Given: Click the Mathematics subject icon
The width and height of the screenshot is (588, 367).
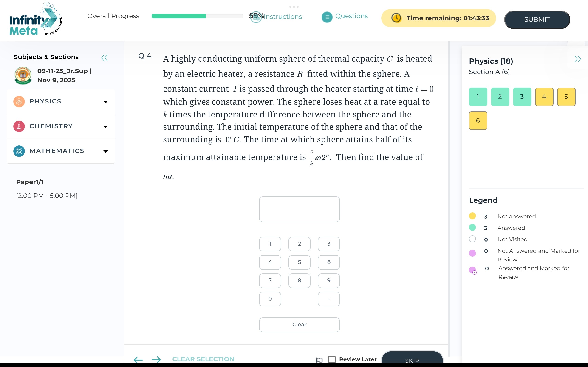Looking at the screenshot, I should (x=19, y=151).
